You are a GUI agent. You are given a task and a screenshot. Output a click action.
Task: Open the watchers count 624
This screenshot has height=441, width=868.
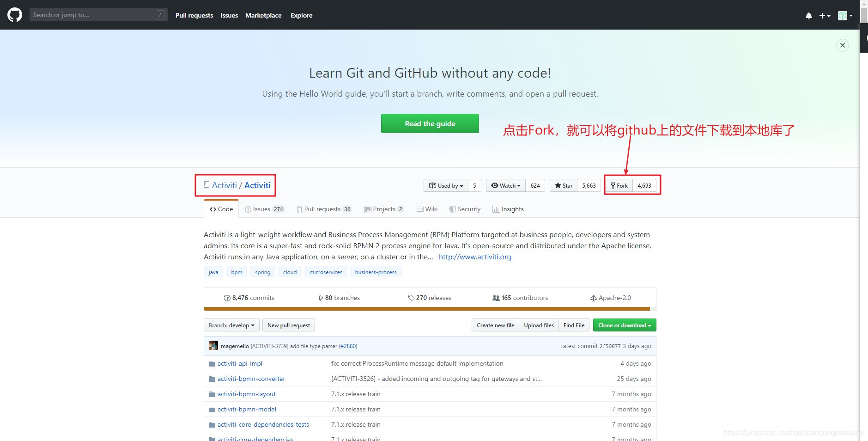535,185
